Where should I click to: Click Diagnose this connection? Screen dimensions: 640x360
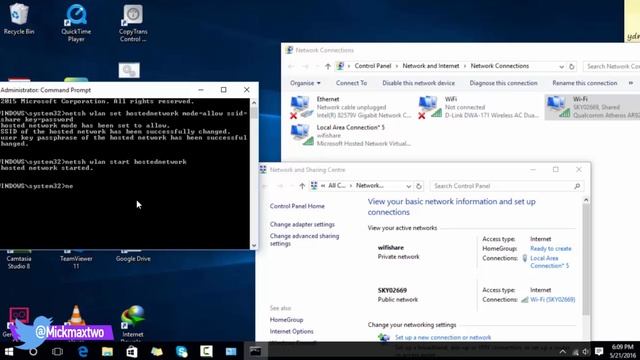[503, 83]
